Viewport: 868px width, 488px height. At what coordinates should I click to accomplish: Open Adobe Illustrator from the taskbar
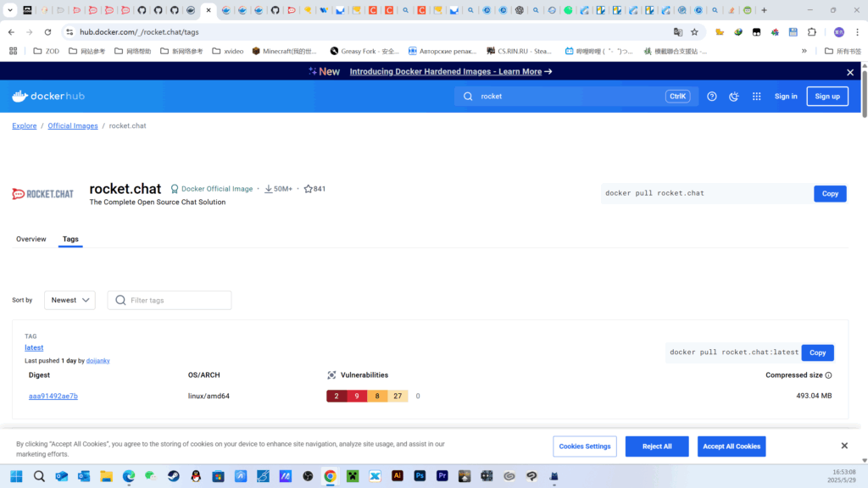pyautogui.click(x=398, y=476)
